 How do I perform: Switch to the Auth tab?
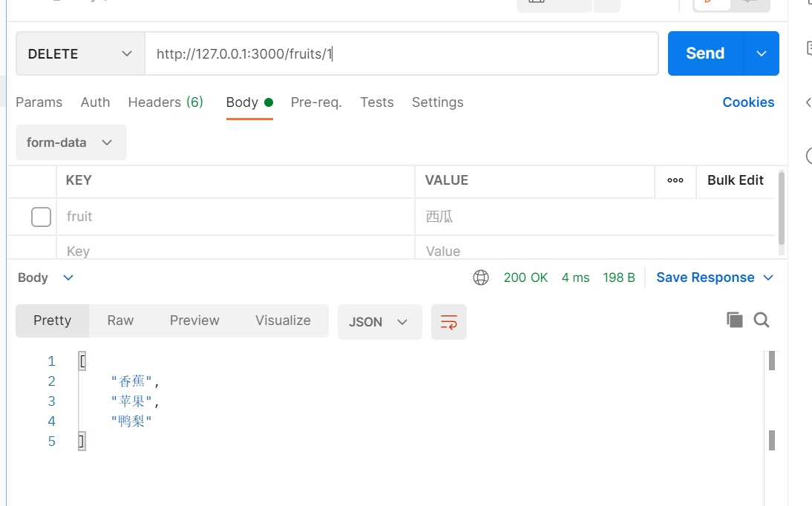[x=95, y=102]
